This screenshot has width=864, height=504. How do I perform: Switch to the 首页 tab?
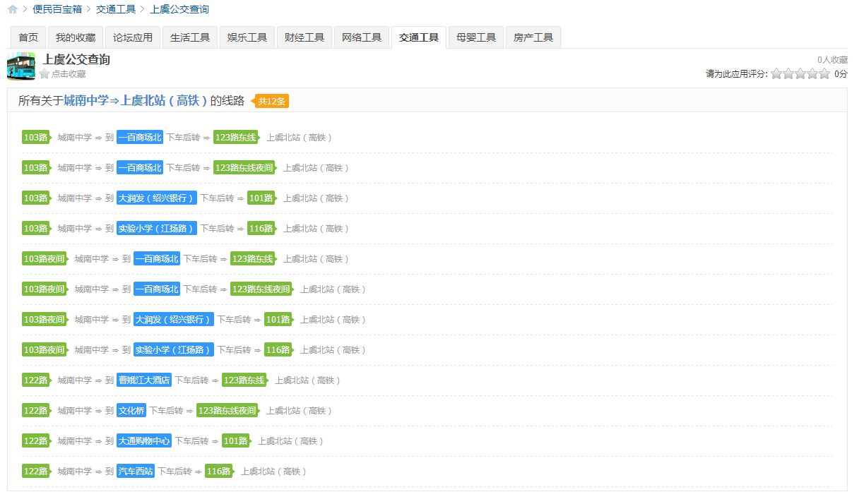[28, 37]
